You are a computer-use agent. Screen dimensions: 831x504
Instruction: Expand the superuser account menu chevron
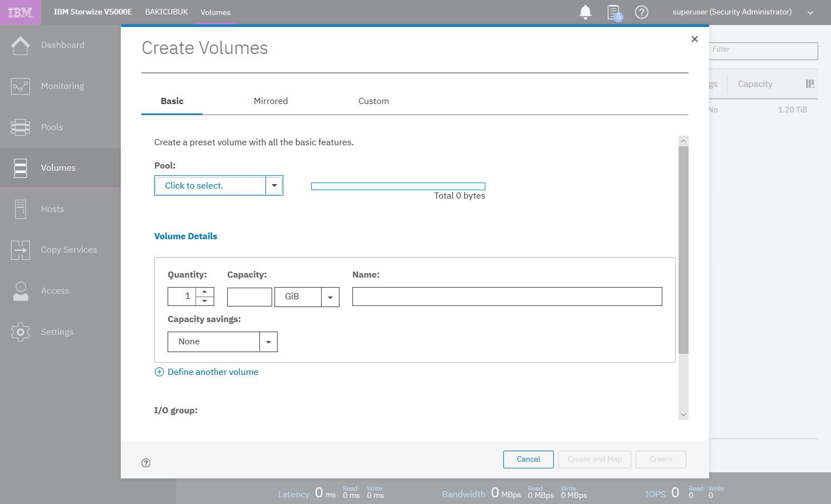(810, 13)
